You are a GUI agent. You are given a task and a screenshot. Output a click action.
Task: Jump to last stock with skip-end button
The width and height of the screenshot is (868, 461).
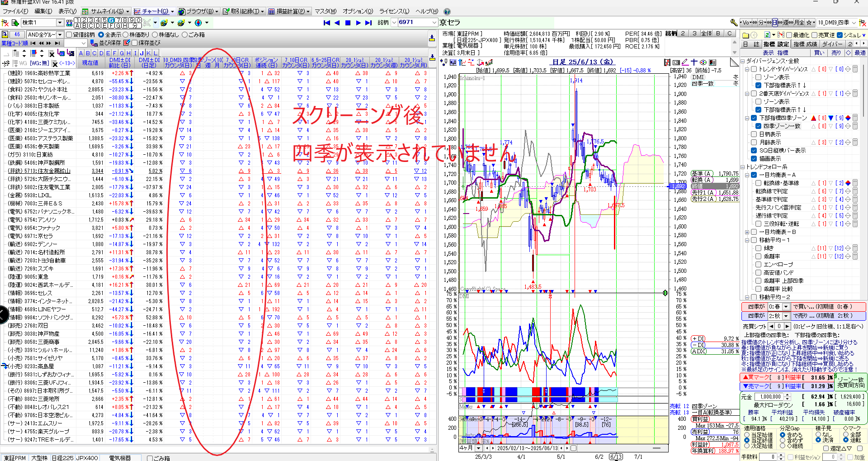point(368,23)
